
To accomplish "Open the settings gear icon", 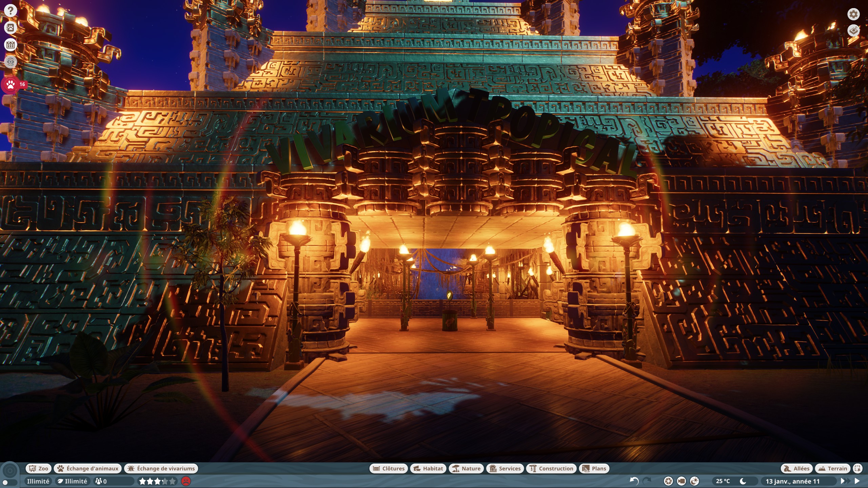I will coord(853,14).
